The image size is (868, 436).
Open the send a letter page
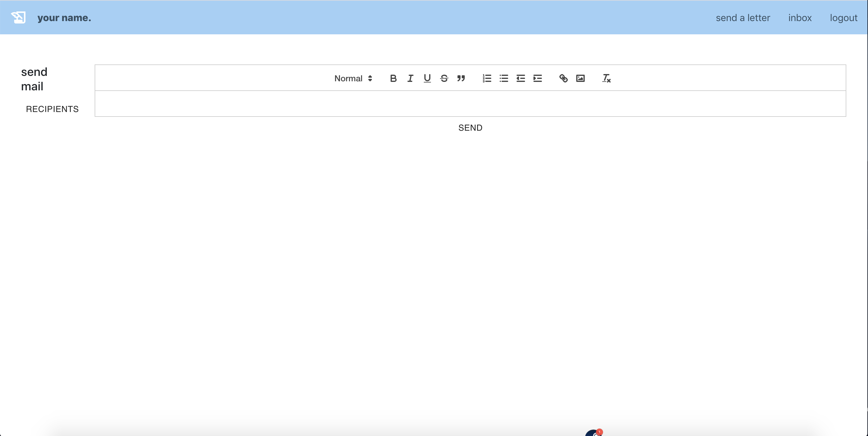[743, 18]
